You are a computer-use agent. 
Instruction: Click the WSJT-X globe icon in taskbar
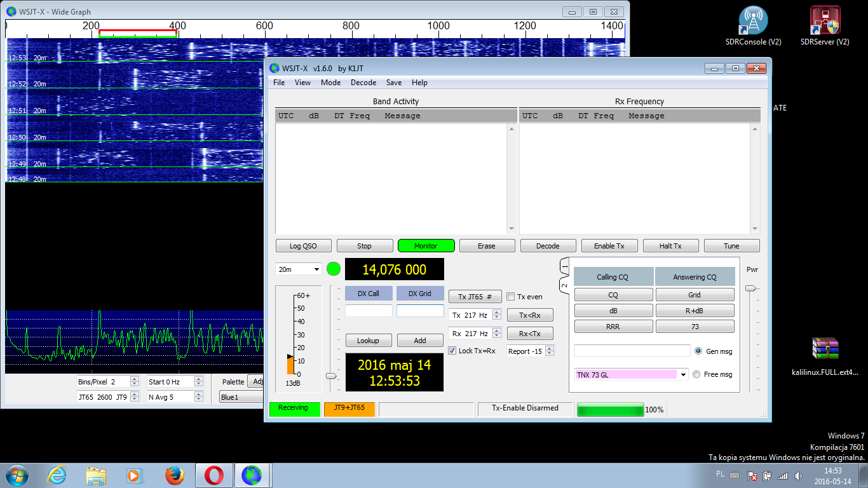(x=252, y=475)
